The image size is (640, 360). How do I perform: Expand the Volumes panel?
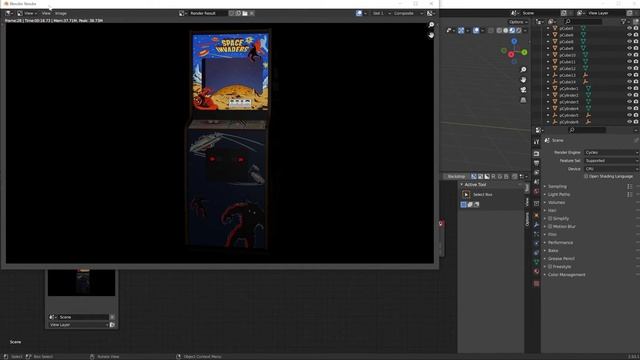(x=556, y=202)
